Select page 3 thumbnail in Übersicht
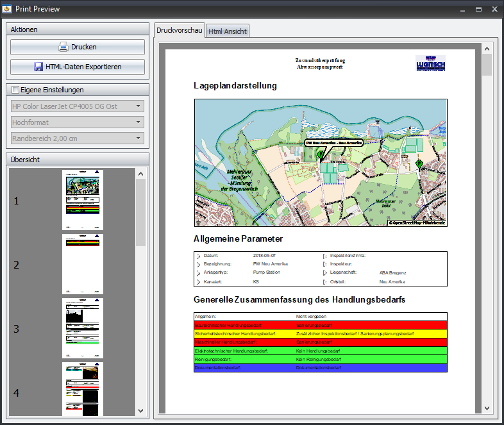The height and width of the screenshot is (425, 504). click(x=82, y=328)
